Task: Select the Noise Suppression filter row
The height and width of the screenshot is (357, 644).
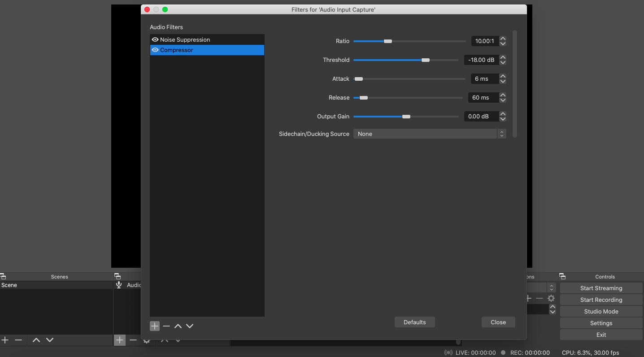Action: [207, 39]
